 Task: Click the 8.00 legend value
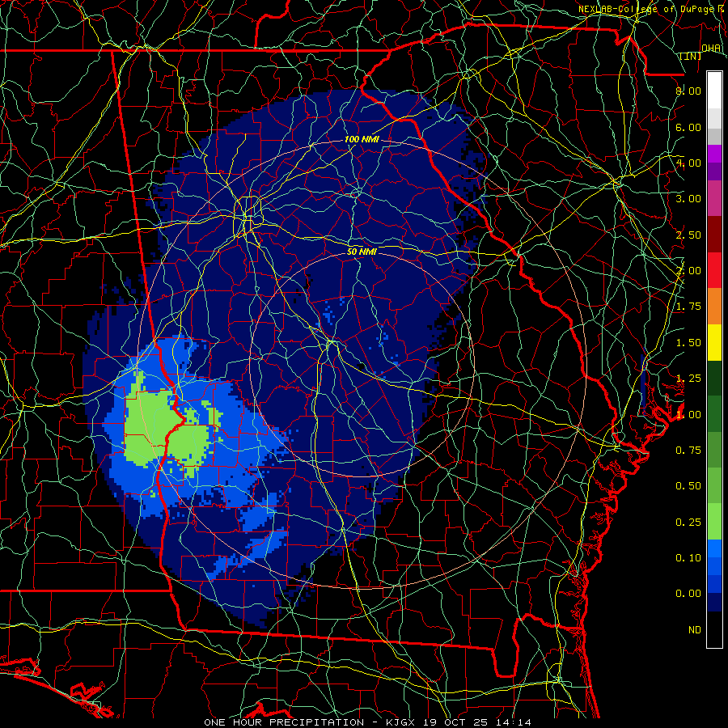click(x=688, y=91)
